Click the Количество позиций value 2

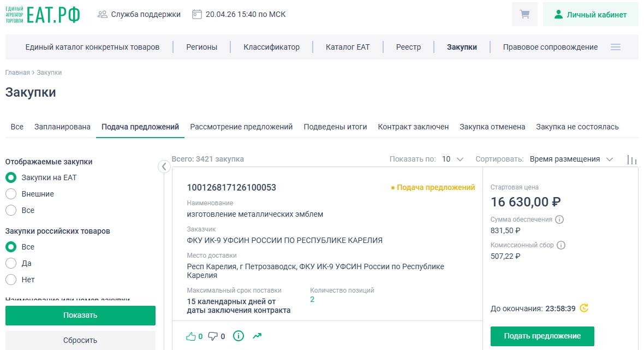(312, 299)
